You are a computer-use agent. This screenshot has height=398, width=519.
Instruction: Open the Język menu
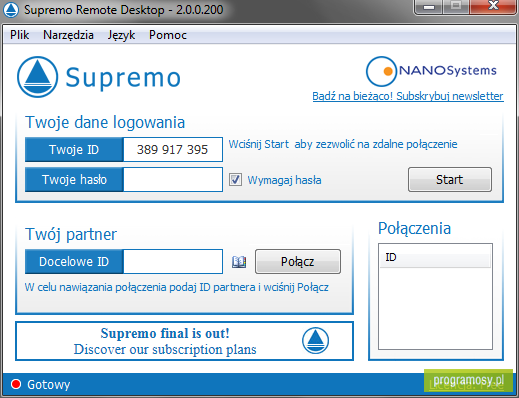coord(121,35)
